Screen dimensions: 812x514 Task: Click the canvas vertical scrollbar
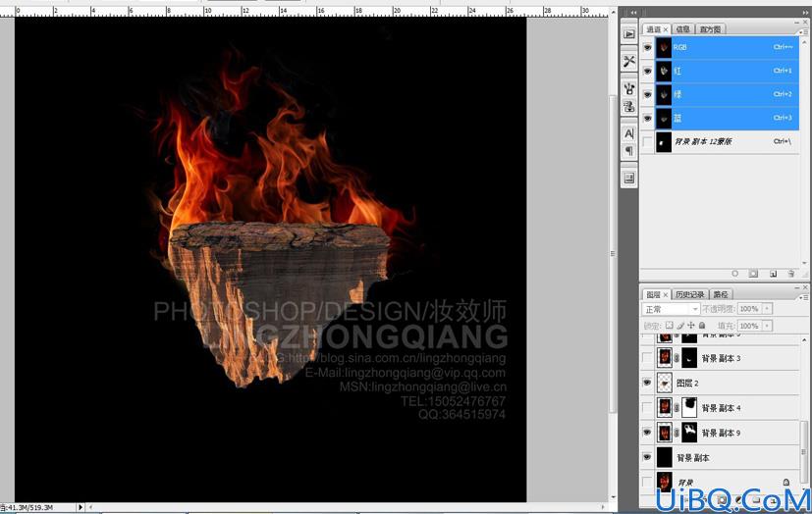click(x=613, y=254)
